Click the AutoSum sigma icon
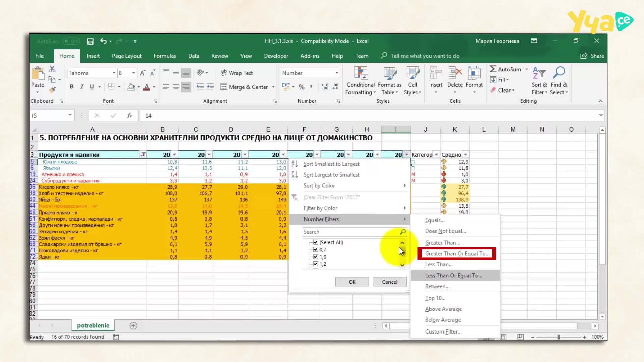 [x=493, y=69]
